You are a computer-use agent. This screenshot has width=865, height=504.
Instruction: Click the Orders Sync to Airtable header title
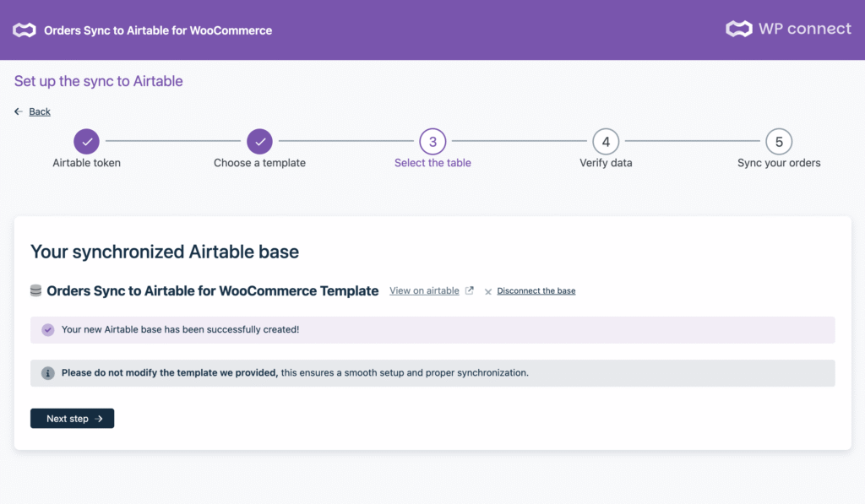[x=158, y=30]
